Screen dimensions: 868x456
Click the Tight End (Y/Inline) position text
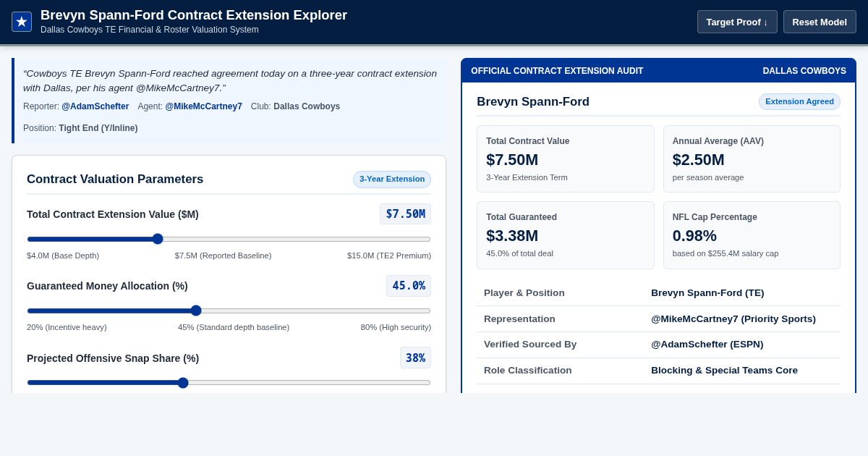click(x=98, y=128)
